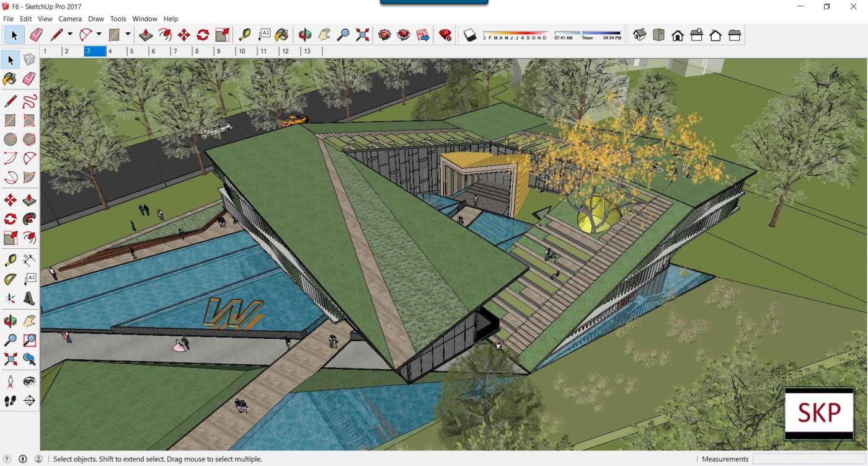Pick the Orbit tool in top toolbar

click(x=304, y=35)
